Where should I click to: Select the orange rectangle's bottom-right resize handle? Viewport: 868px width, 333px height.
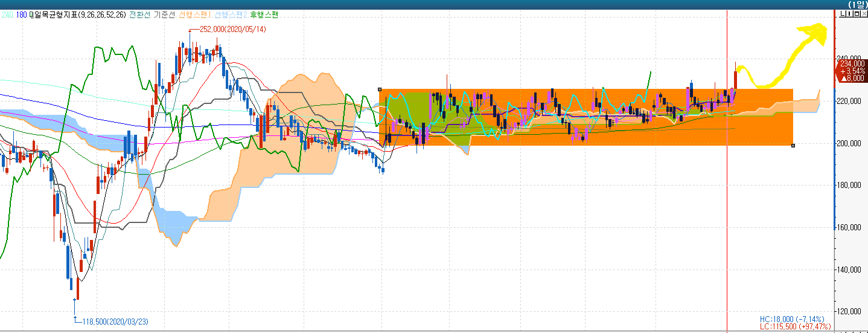point(793,145)
